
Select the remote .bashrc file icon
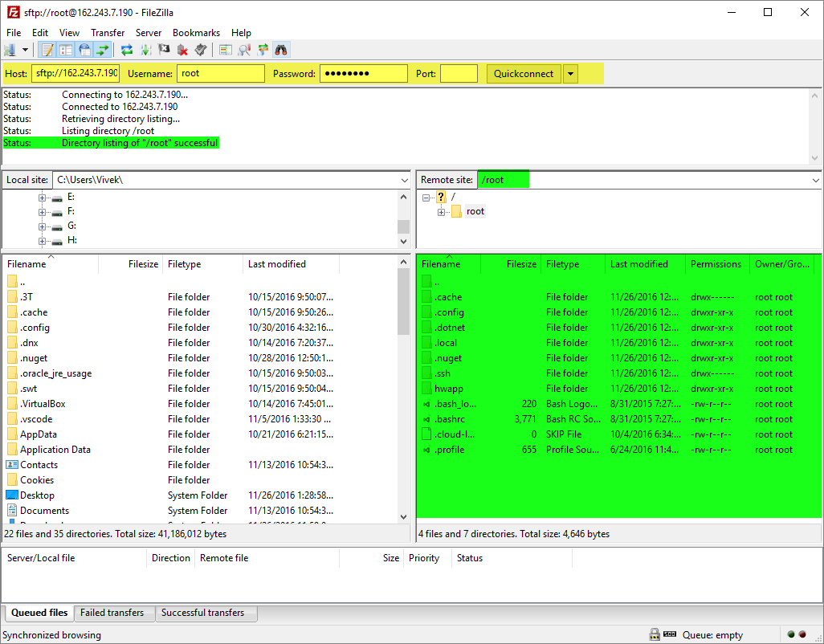[x=426, y=419]
